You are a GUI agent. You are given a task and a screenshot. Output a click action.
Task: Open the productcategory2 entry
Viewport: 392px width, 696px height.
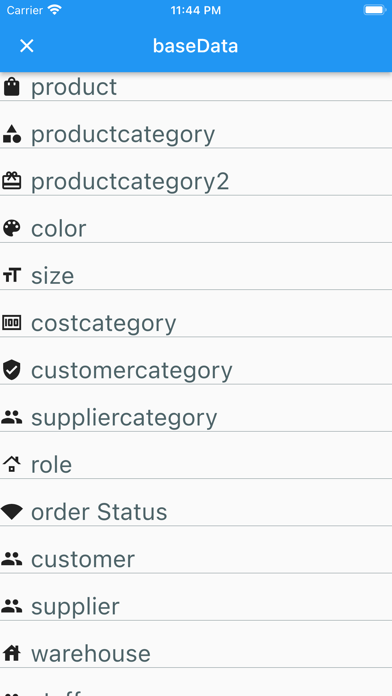point(196,182)
